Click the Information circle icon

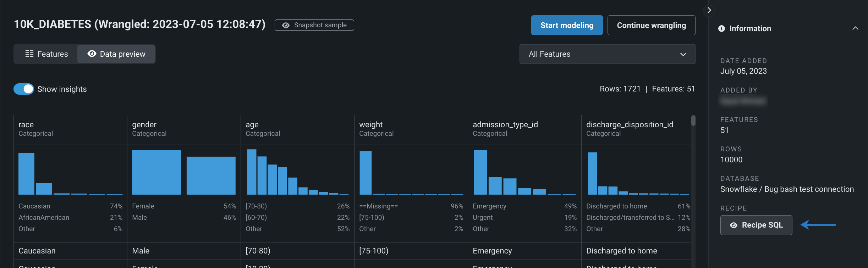[721, 29]
